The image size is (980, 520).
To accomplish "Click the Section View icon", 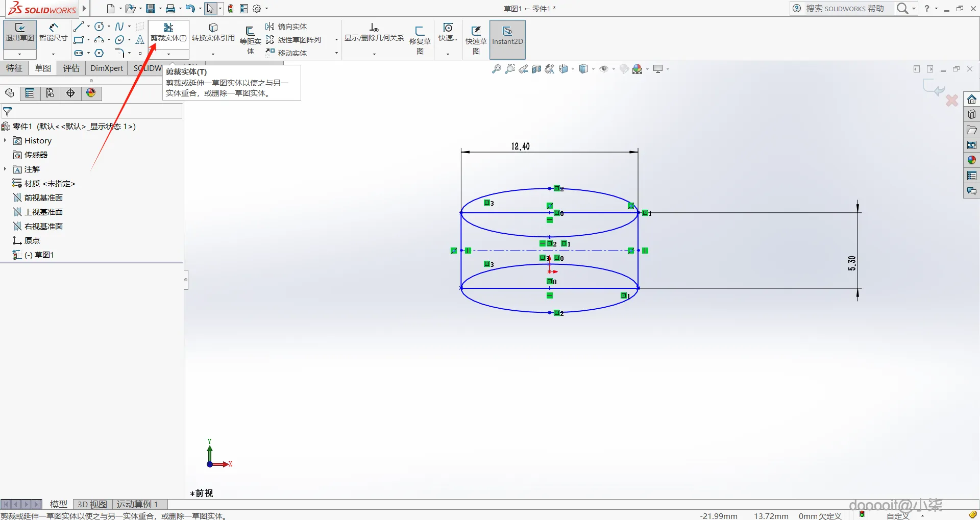I will click(536, 69).
